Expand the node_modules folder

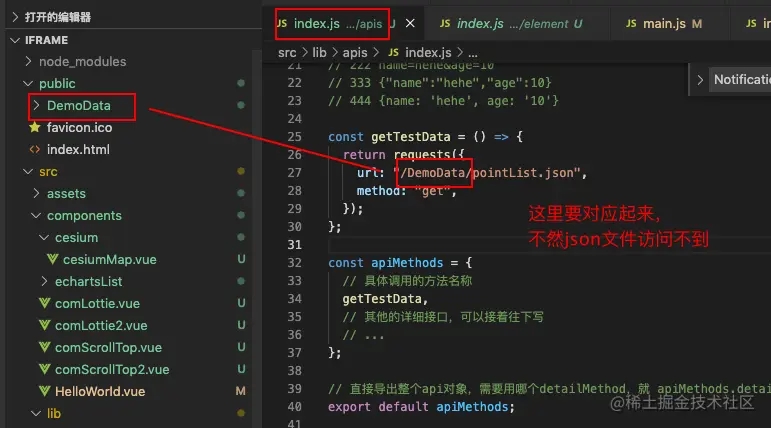tap(28, 61)
